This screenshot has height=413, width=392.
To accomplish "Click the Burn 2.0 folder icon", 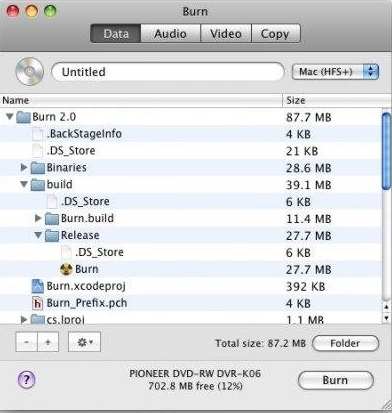I will click(23, 117).
